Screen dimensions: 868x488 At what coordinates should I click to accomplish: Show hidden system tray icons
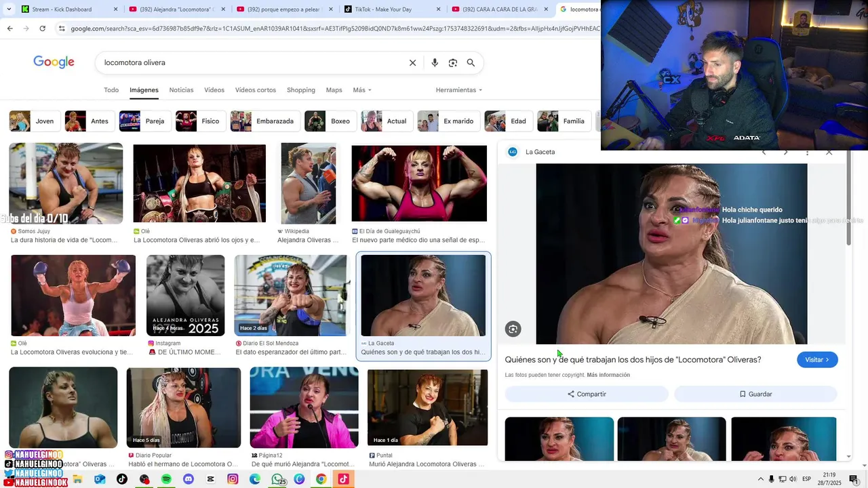[760, 479]
